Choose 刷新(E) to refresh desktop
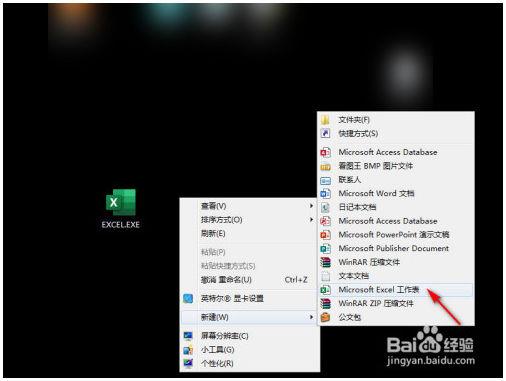The height and width of the screenshot is (381, 506). 248,233
